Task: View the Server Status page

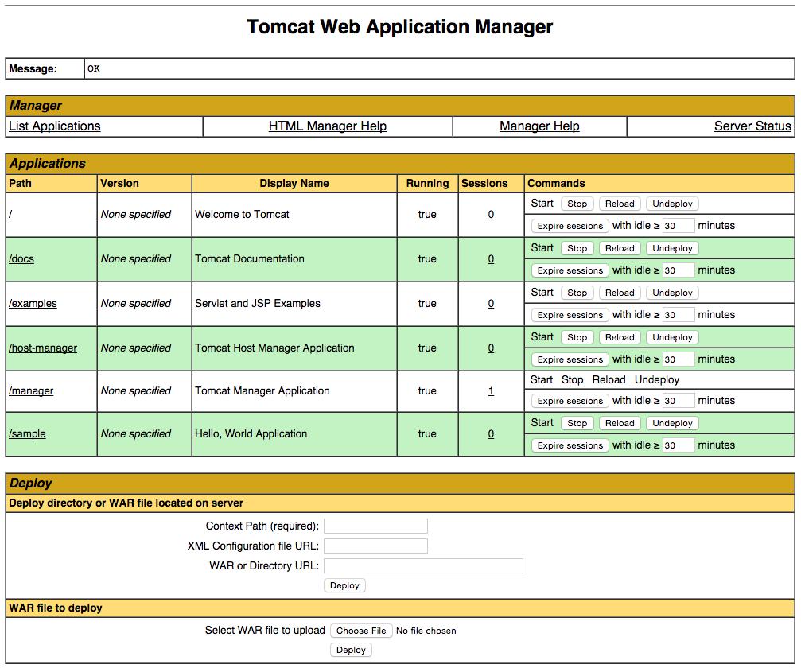Action: pos(752,126)
